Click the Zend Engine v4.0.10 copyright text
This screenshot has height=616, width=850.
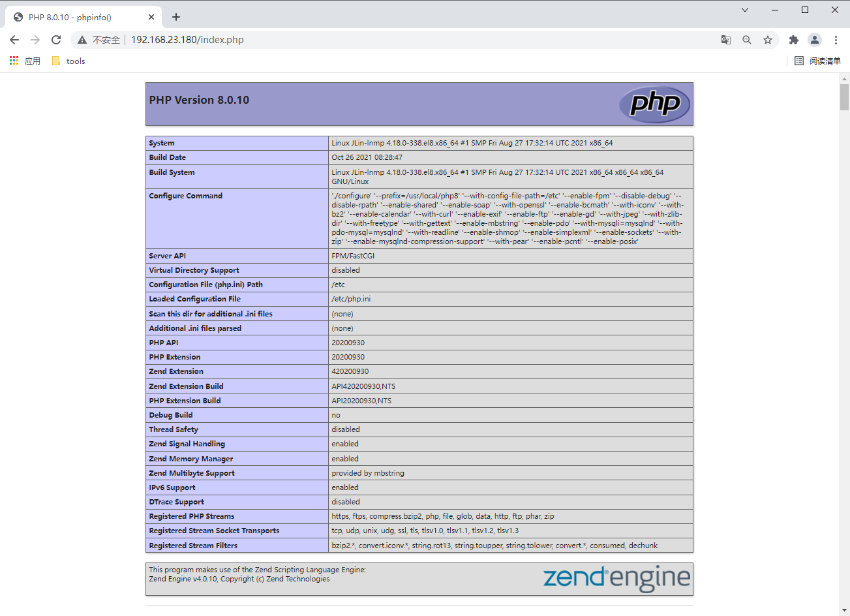[x=239, y=579]
